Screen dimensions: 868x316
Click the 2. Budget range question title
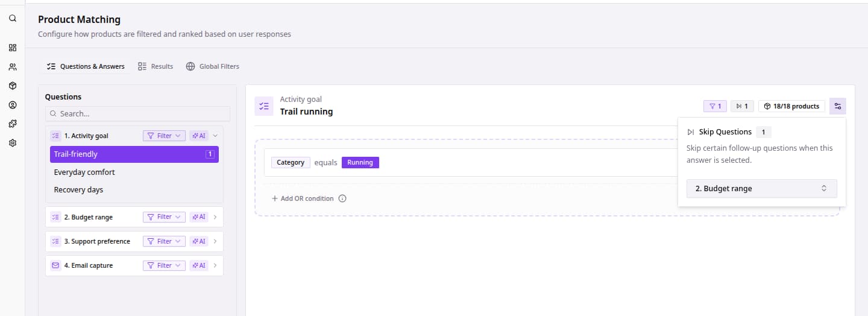tap(88, 217)
